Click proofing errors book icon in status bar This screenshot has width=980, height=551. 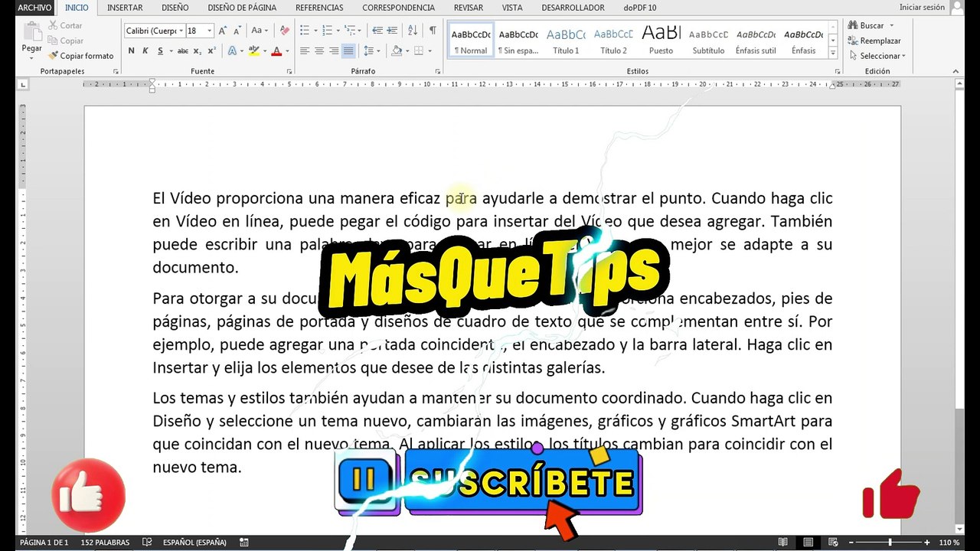pyautogui.click(x=147, y=543)
